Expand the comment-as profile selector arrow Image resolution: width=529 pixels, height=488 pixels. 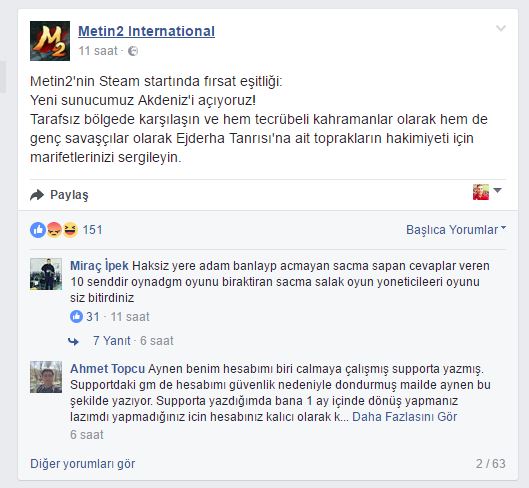(497, 190)
